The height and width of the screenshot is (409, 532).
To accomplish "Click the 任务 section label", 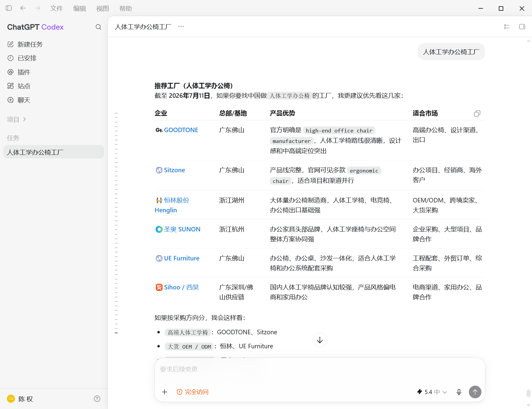I will coord(13,138).
